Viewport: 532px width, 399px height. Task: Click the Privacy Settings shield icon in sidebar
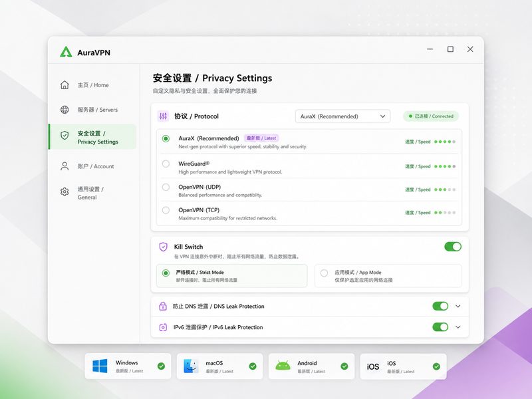[x=65, y=136]
